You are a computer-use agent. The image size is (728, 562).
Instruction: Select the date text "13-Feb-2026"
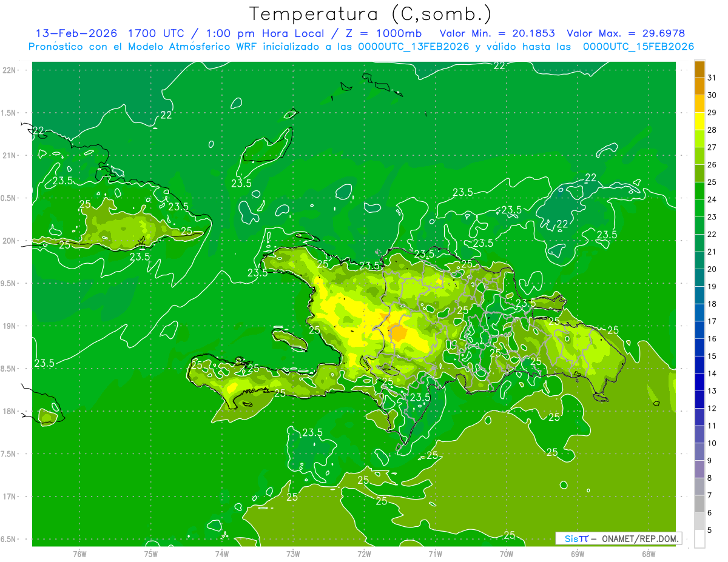point(76,34)
